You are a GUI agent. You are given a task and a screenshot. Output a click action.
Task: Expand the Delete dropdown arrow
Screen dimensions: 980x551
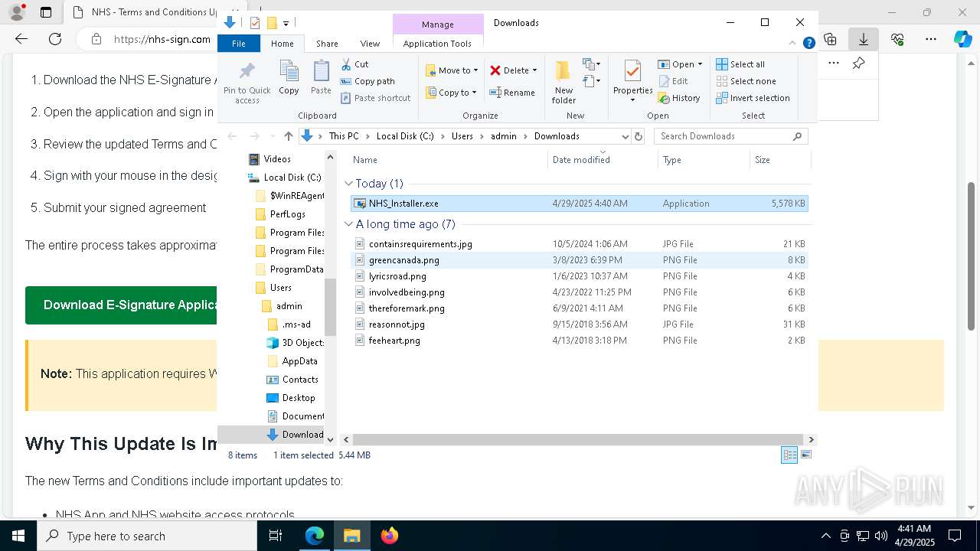pyautogui.click(x=534, y=70)
